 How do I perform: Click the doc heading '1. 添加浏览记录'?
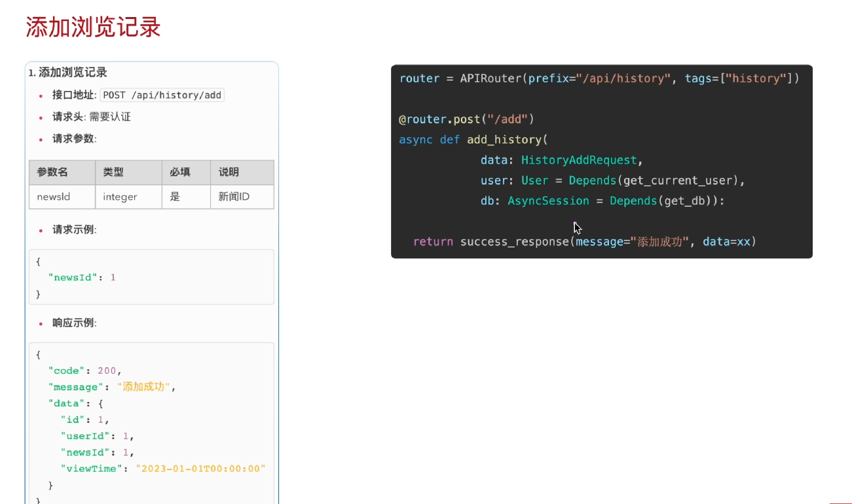pos(68,73)
